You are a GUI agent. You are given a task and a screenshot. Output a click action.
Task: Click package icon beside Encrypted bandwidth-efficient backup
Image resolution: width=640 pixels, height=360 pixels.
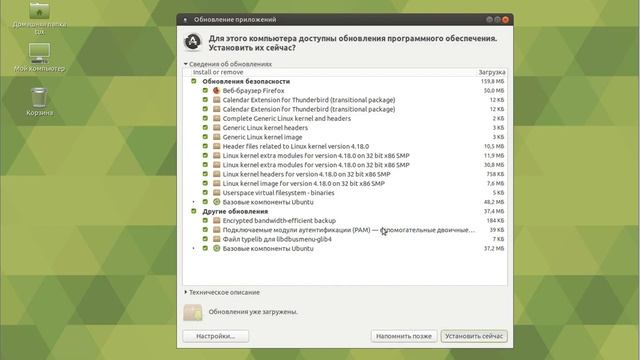217,220
